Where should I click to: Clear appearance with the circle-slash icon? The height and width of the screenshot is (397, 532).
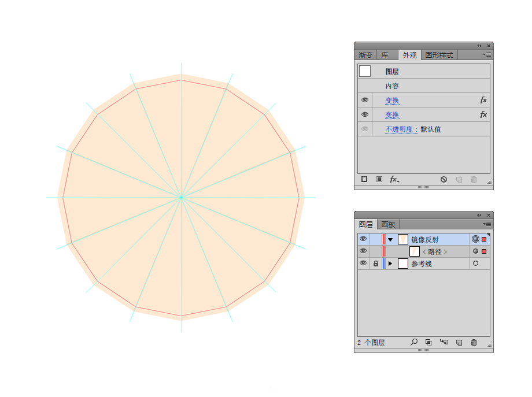[444, 179]
